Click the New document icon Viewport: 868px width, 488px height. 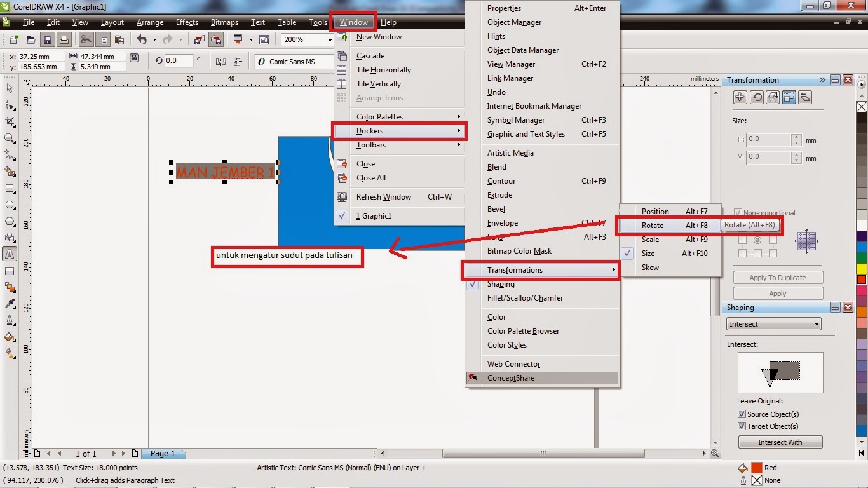coord(14,39)
